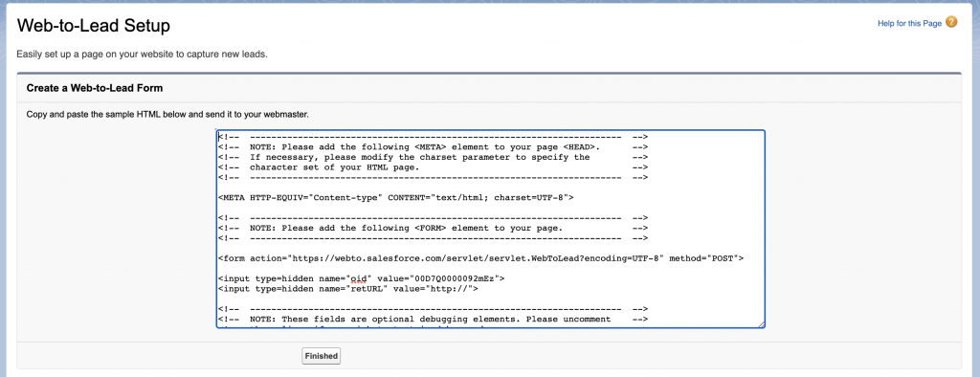Click the 'Web-to-Lead Setup' page title

point(94,26)
